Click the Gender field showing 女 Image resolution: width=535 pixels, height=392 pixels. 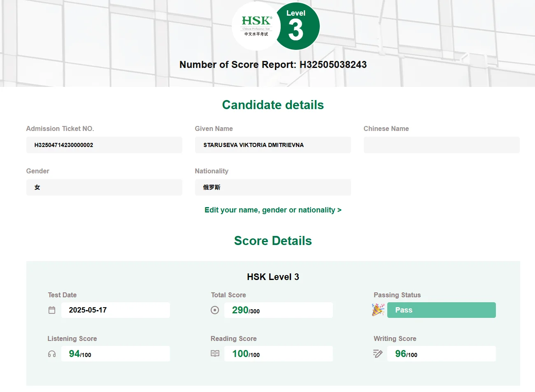click(104, 187)
